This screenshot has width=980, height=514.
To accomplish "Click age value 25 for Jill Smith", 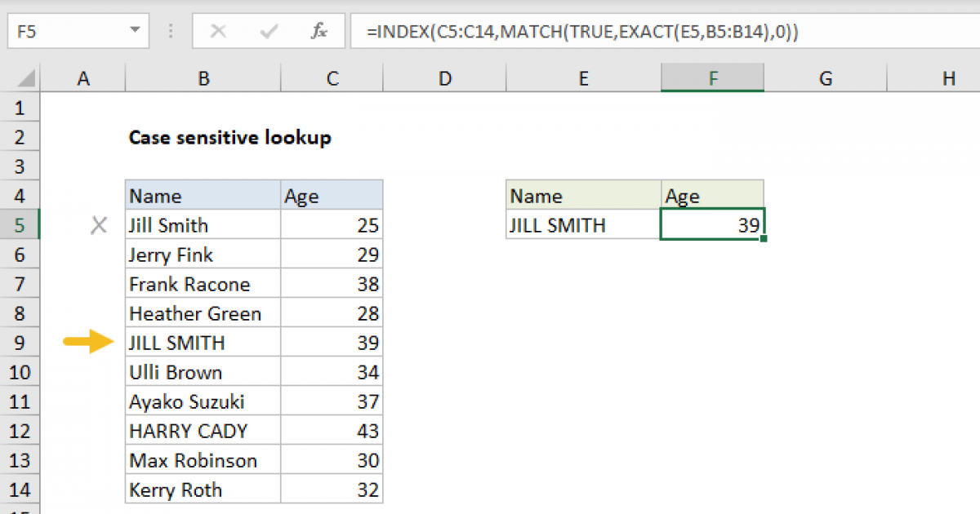I will click(x=332, y=225).
